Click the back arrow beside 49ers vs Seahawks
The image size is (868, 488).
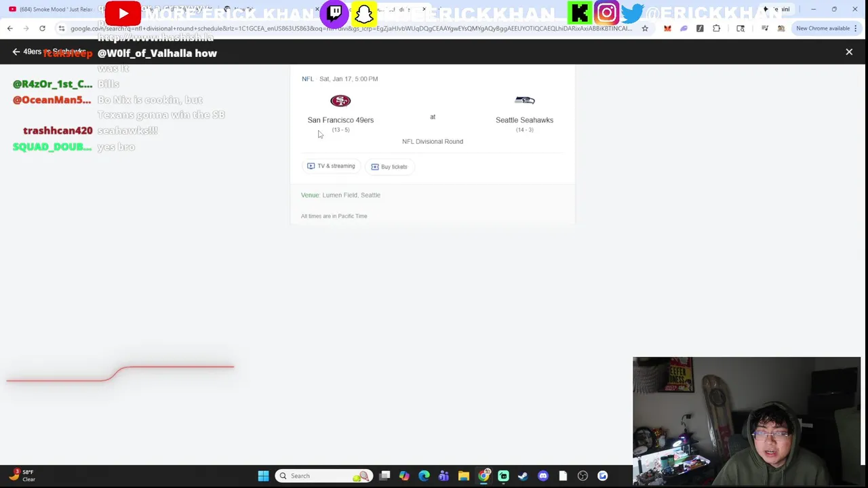pos(16,52)
